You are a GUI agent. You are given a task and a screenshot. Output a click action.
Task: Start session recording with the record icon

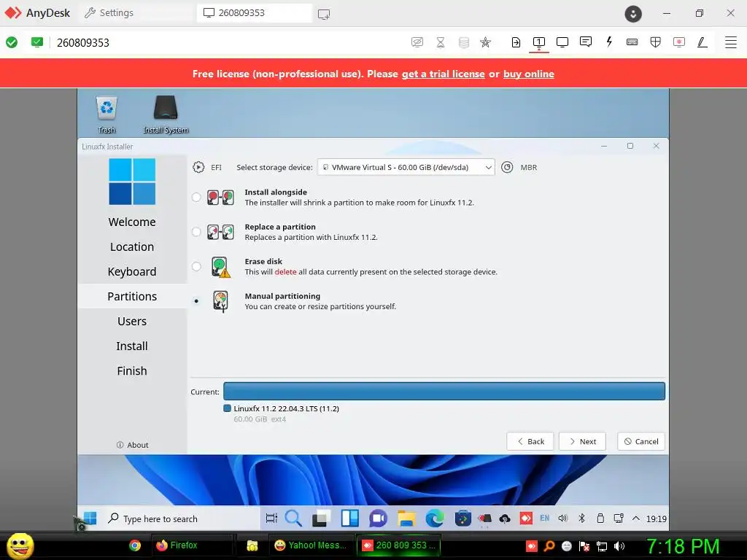click(679, 42)
